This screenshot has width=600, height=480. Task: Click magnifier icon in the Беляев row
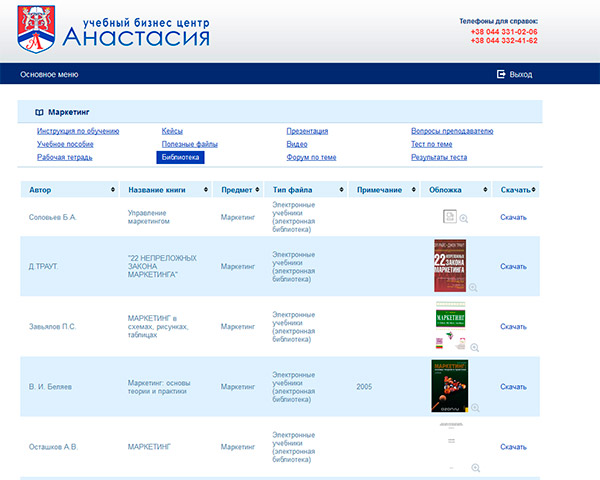click(x=476, y=407)
